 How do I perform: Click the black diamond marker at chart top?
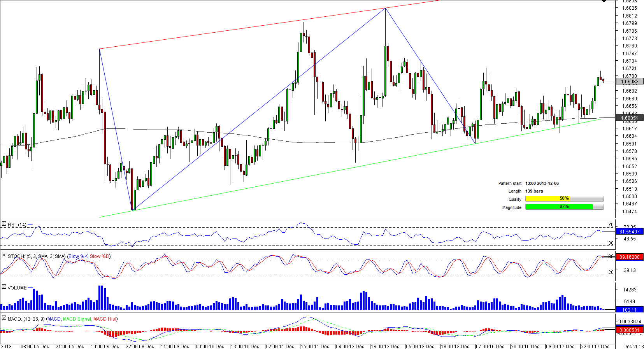tap(604, 1)
